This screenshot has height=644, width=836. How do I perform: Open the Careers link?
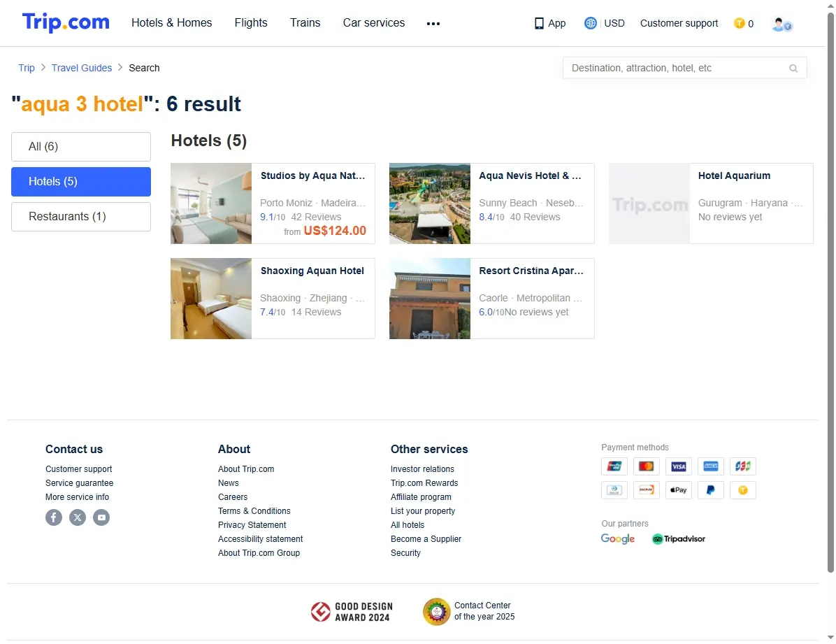click(x=233, y=496)
